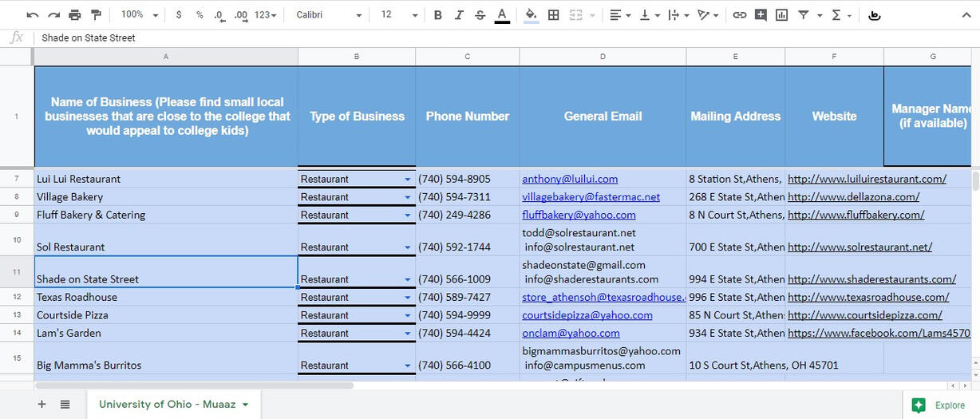
Task: Open the all sheets list
Action: [65, 405]
